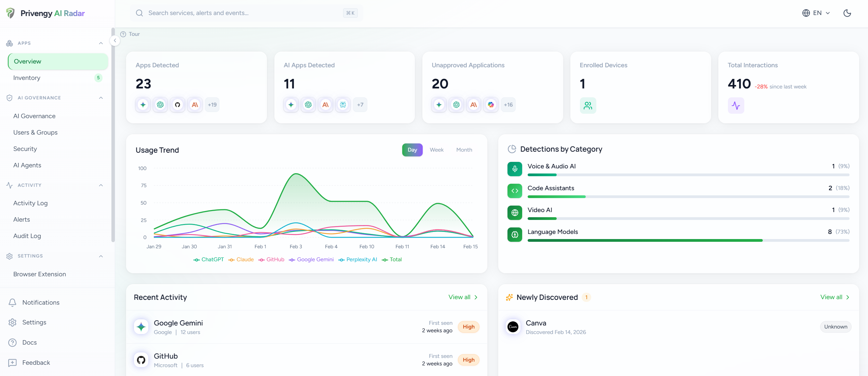Open Inventory in sidebar
The height and width of the screenshot is (376, 868).
(27, 78)
